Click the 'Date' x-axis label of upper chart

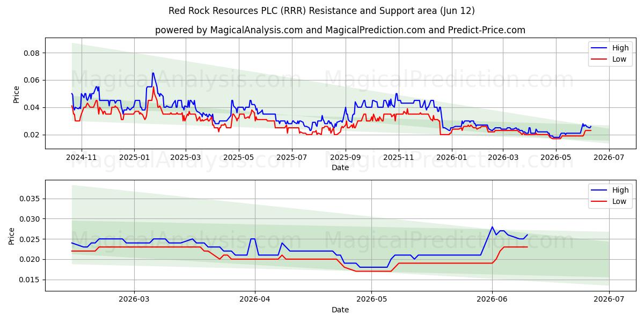pos(340,167)
